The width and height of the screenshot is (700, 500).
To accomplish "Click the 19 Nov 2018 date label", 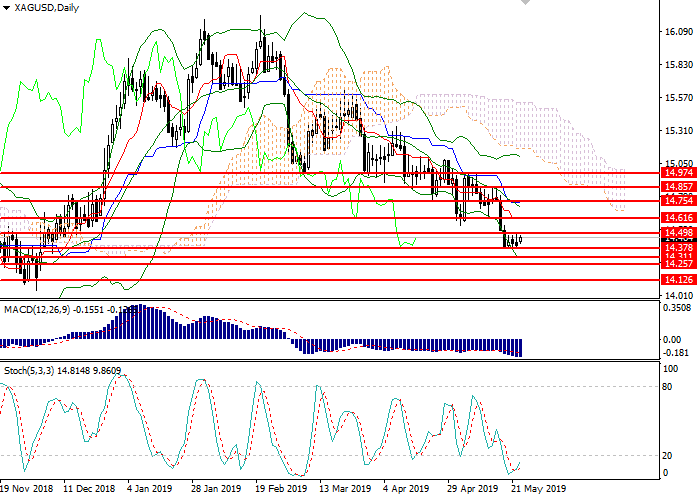I will (x=27, y=489).
